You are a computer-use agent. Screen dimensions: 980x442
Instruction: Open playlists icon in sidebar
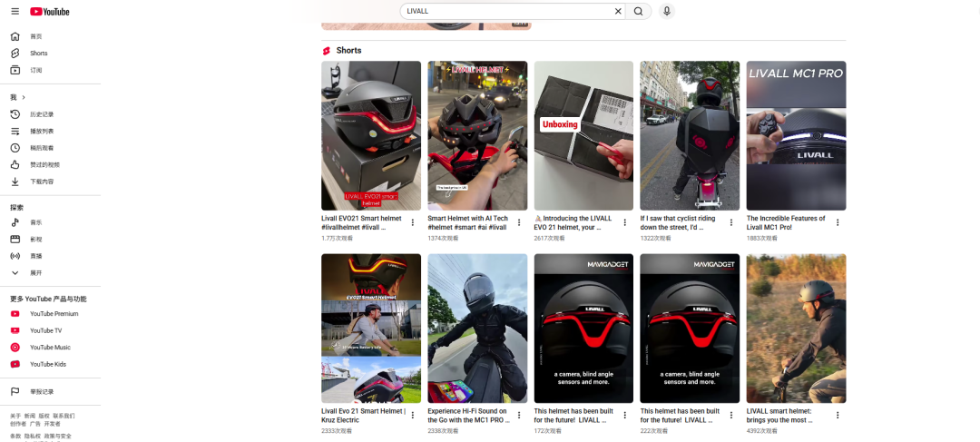(15, 132)
